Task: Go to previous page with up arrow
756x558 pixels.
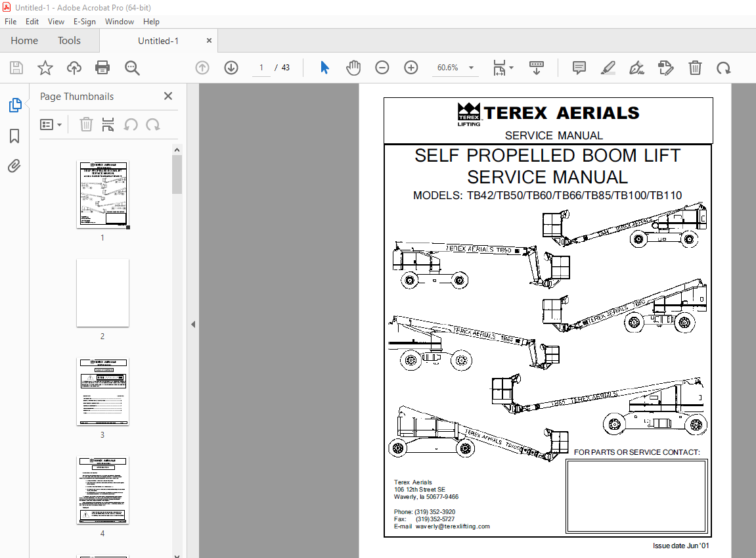Action: tap(202, 68)
